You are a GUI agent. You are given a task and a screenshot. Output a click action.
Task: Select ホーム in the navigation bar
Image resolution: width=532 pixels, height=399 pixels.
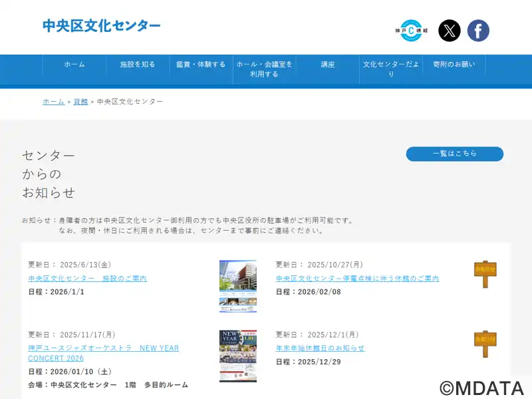pos(74,65)
